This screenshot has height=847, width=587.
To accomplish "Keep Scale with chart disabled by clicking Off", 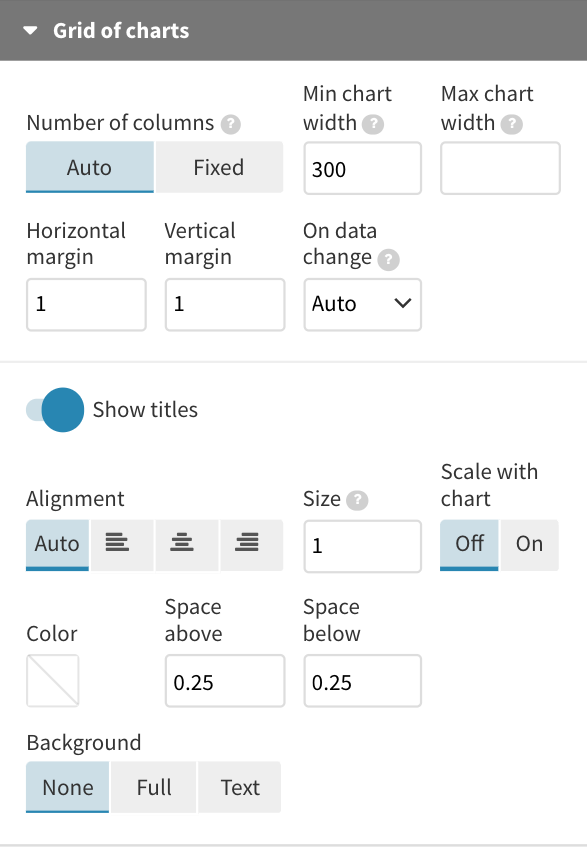I will coord(468,544).
